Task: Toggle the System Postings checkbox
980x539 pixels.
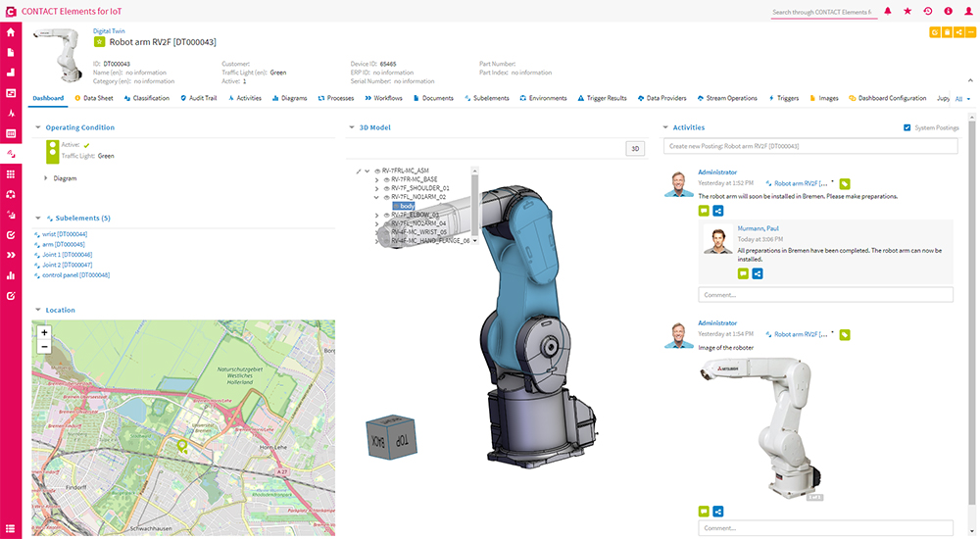Action: pyautogui.click(x=906, y=127)
